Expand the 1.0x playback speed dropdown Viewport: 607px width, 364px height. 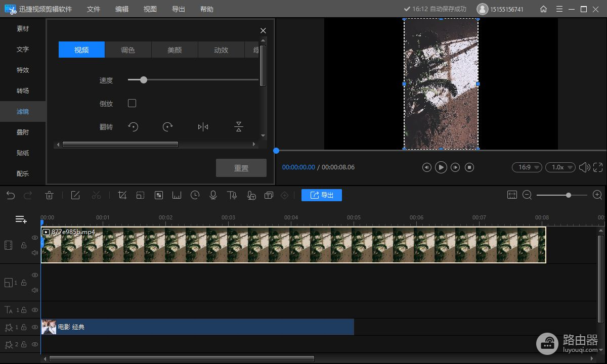coord(560,167)
